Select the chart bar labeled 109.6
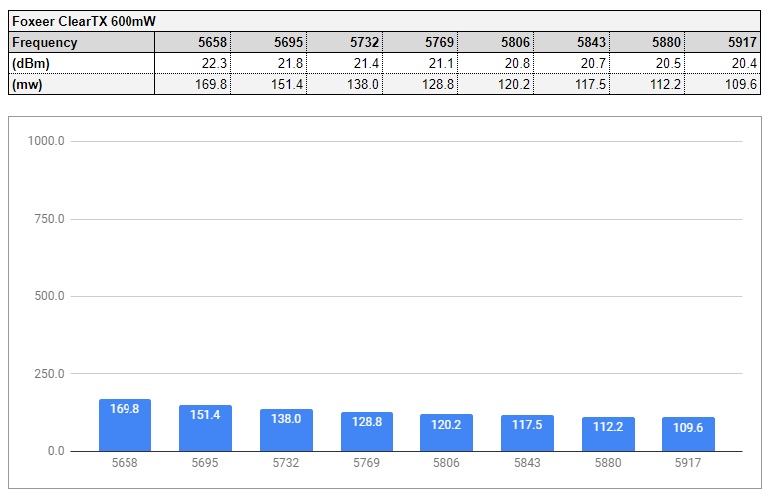This screenshot has width=770, height=500. click(688, 434)
